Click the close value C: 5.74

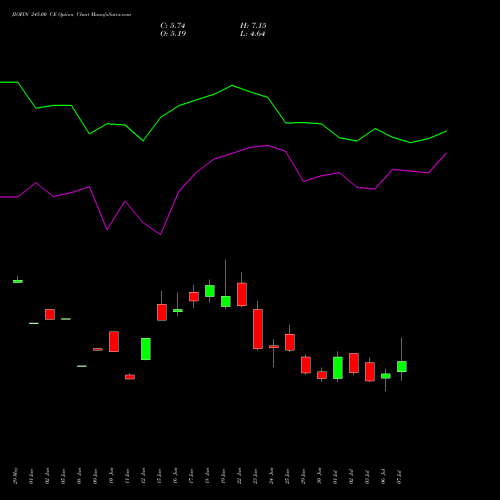[173, 26]
